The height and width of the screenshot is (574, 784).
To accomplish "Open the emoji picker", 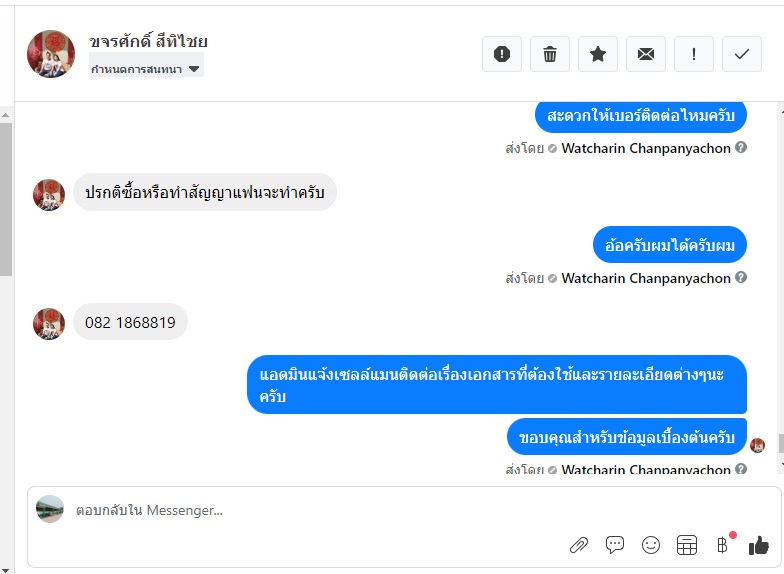I will coord(651,545).
